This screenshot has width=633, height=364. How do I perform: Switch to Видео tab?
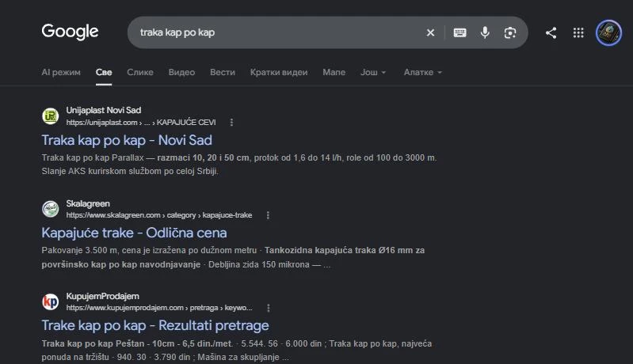click(181, 72)
